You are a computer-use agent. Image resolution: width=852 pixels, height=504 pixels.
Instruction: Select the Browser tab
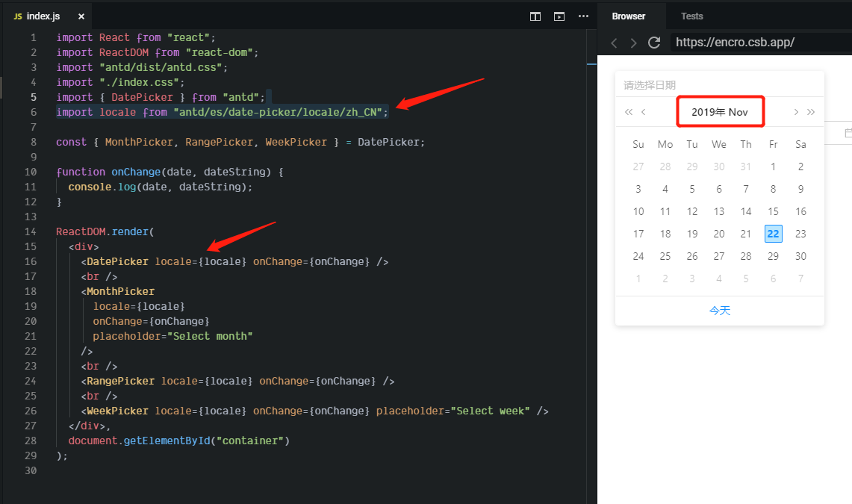click(x=629, y=16)
